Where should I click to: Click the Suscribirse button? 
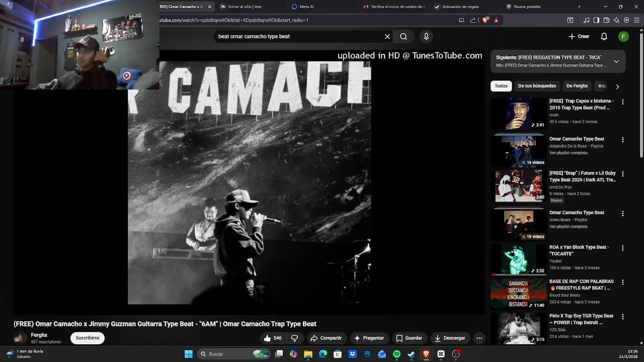tap(88, 338)
